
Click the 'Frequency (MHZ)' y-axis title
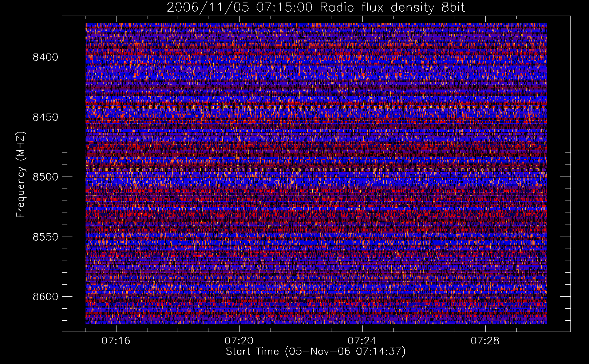pos(21,174)
